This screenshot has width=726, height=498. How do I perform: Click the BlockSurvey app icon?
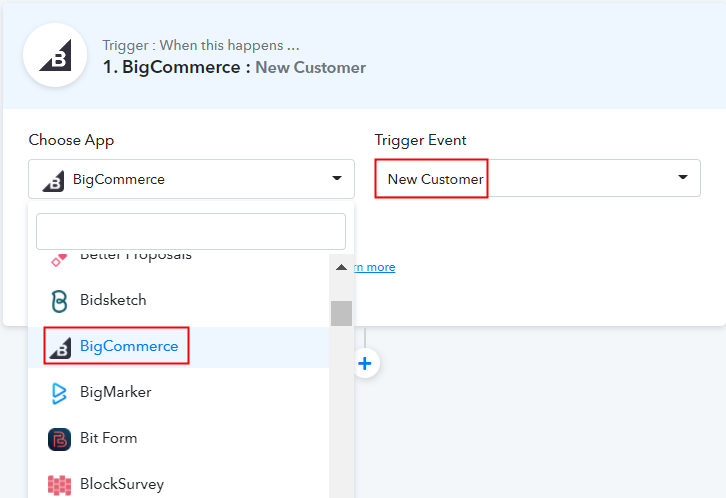(59, 485)
